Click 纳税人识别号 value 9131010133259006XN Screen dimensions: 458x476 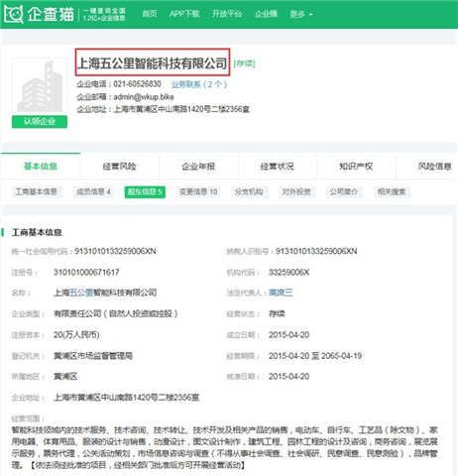316,252
